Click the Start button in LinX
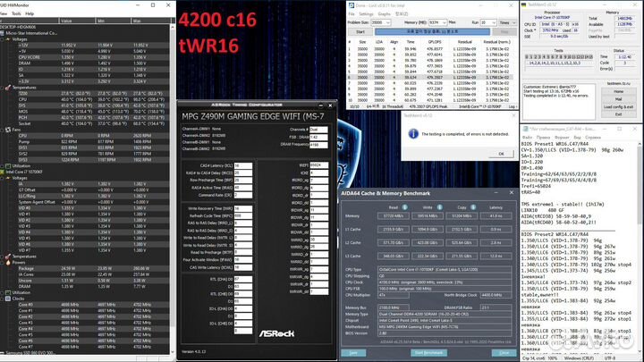Viewport: 644px width, 362px height. pos(360,31)
